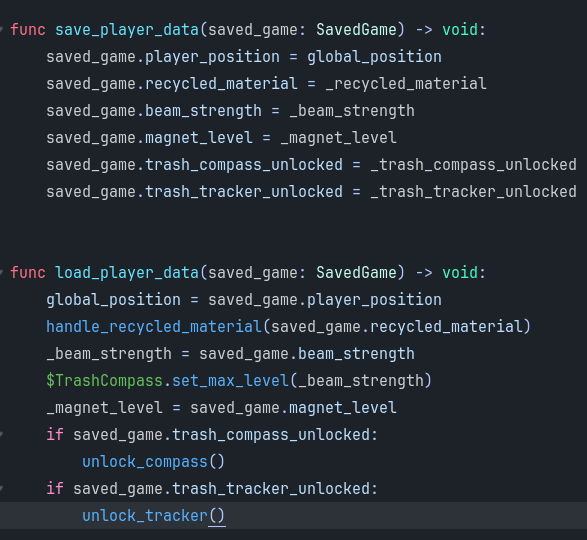This screenshot has height=540, width=587.
Task: Click the load_player_data function name
Action: point(127,273)
